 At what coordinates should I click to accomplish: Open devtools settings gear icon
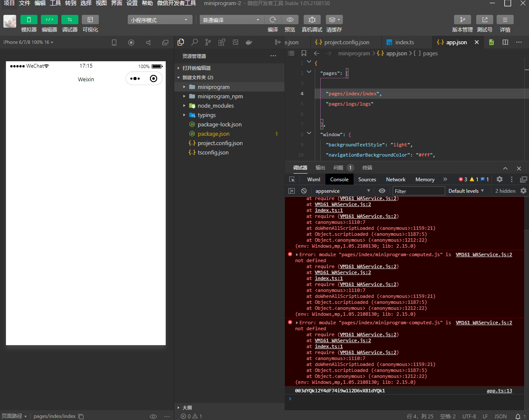tap(500, 179)
